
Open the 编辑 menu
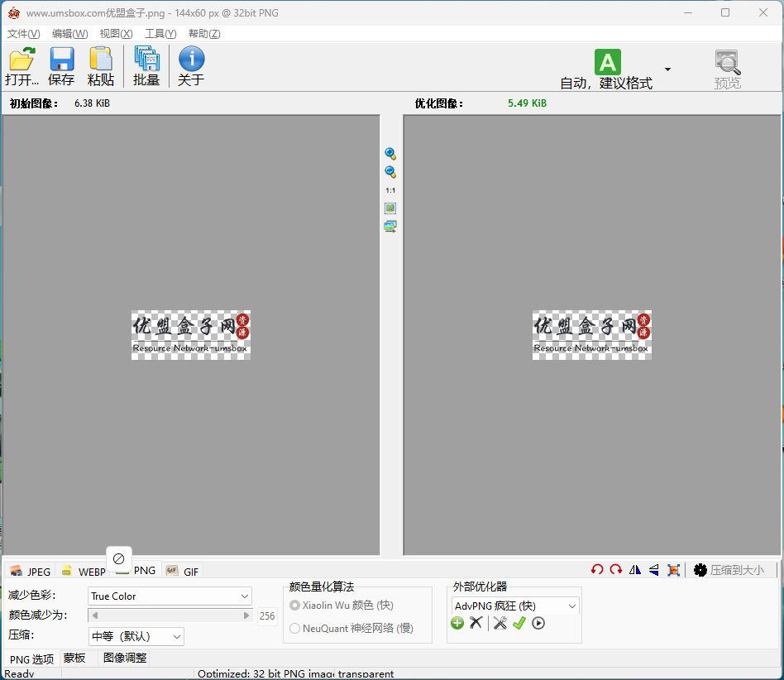70,33
